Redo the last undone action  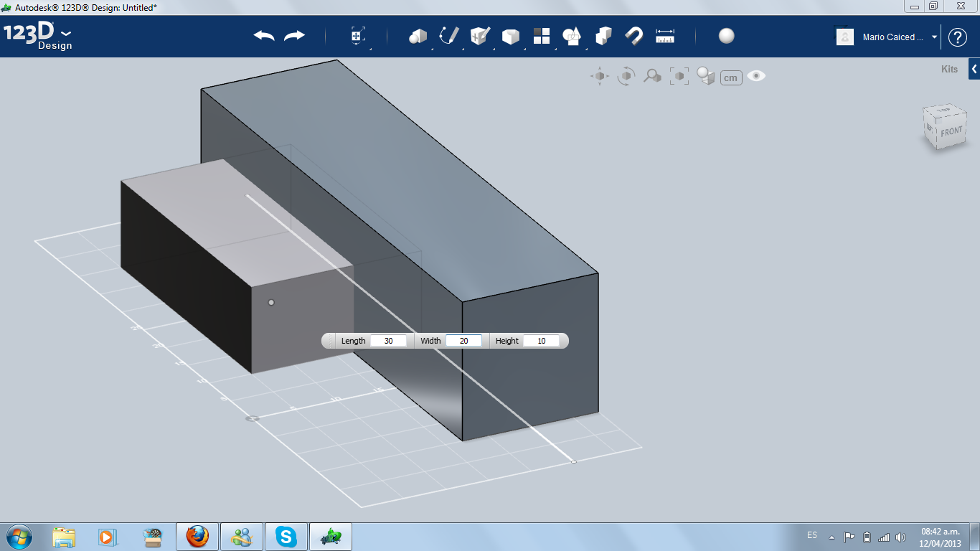coord(294,36)
